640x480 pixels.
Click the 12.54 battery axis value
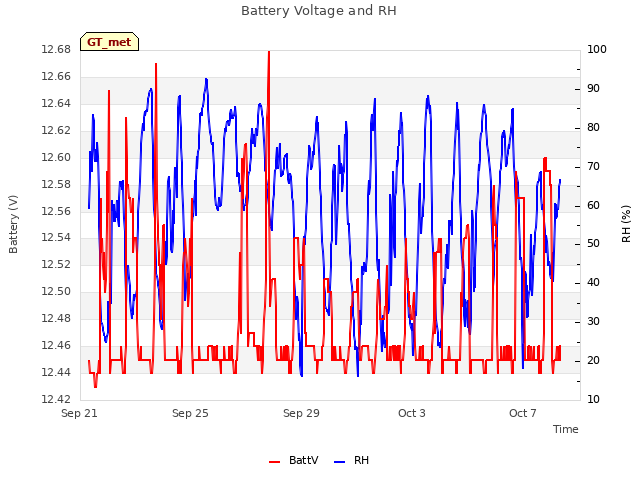click(56, 238)
